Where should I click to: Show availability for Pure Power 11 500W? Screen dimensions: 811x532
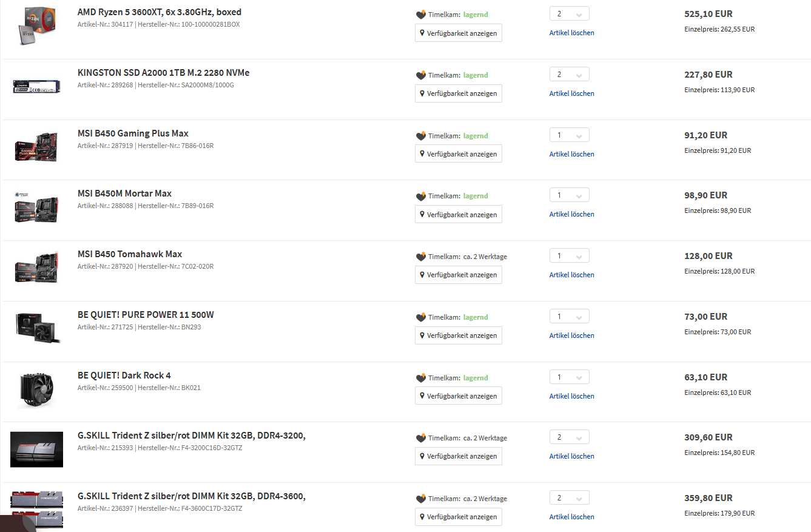click(459, 335)
